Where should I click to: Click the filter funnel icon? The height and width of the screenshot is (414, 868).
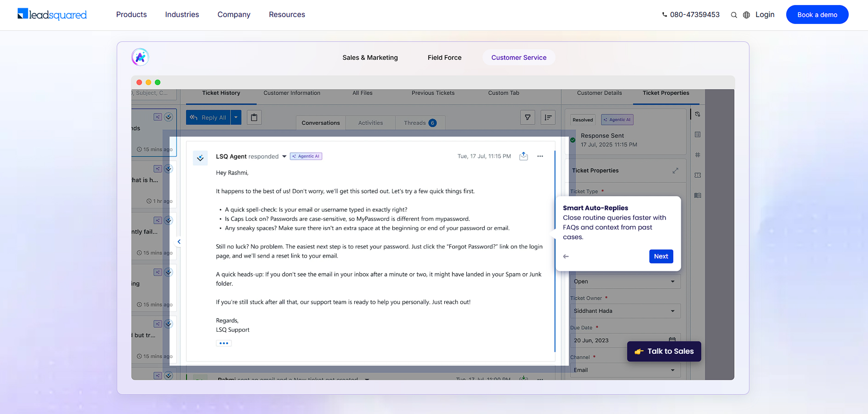528,117
